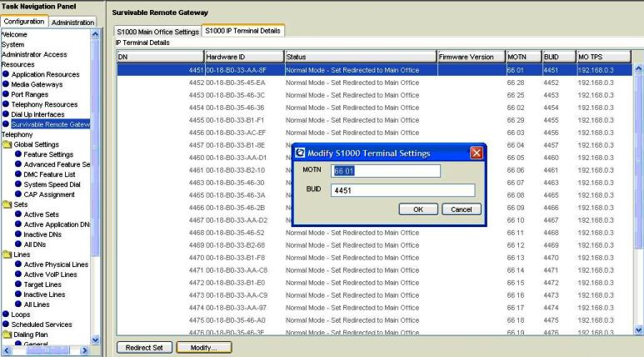Click the Port Ranges bullet icon
Viewport: 644px width, 357px height.
point(6,94)
